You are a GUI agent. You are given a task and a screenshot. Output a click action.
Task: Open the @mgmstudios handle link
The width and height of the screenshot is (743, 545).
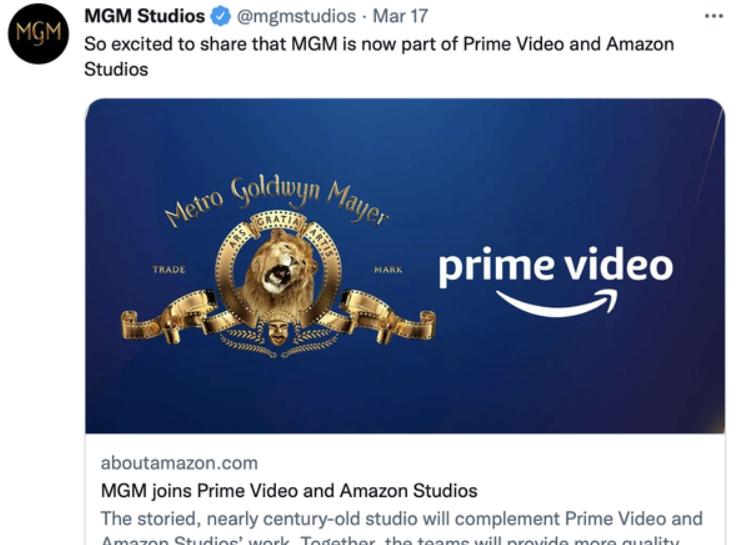tap(296, 17)
